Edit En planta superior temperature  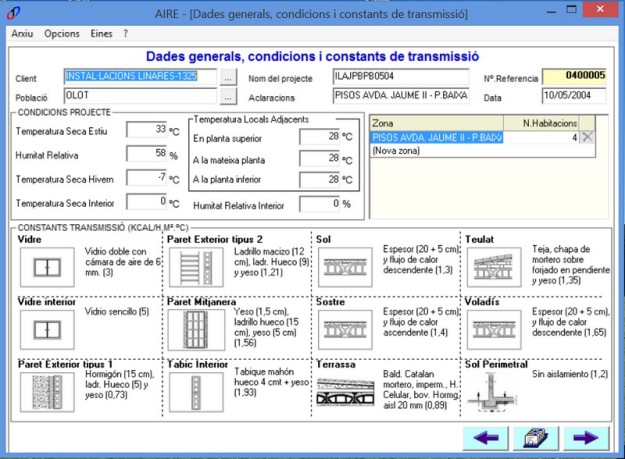(x=320, y=137)
